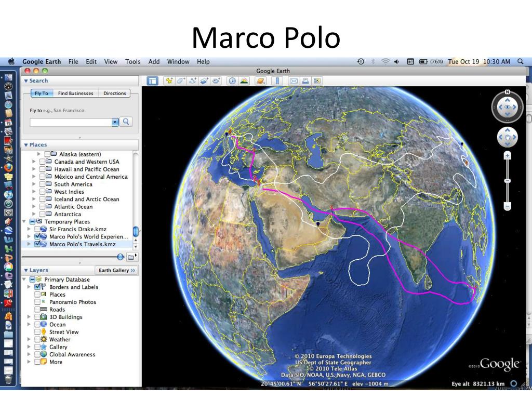This screenshot has height=399, width=532.
Task: Check the Antarctica folder checkbox
Action: click(x=43, y=214)
